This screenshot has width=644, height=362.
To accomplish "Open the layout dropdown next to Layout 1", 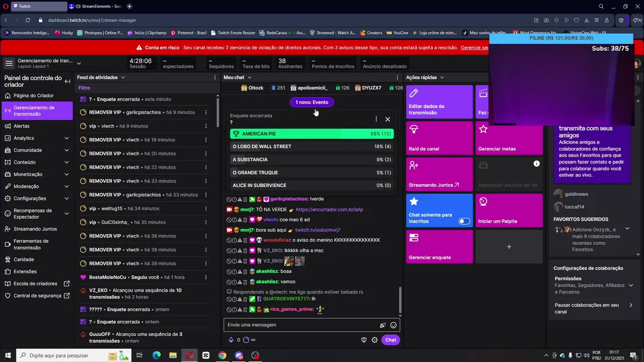I will pyautogui.click(x=78, y=63).
